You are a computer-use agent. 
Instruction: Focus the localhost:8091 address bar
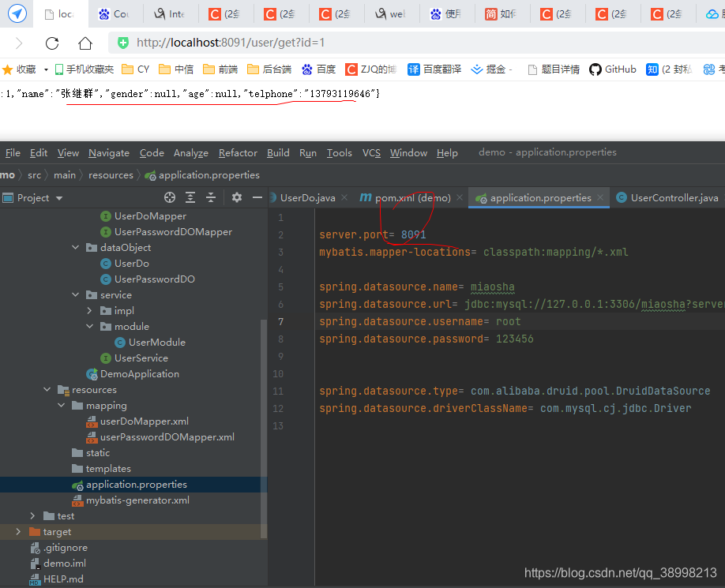click(416, 43)
